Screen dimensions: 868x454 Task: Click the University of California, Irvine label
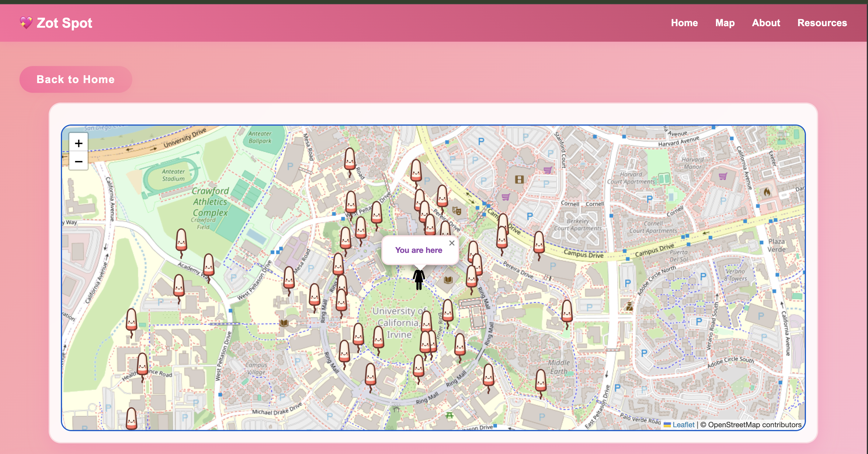pos(398,323)
